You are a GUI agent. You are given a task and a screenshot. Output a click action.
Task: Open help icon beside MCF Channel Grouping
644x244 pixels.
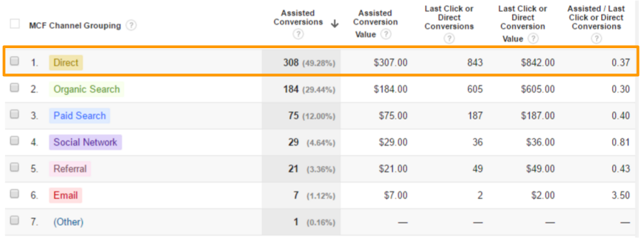coord(131,25)
